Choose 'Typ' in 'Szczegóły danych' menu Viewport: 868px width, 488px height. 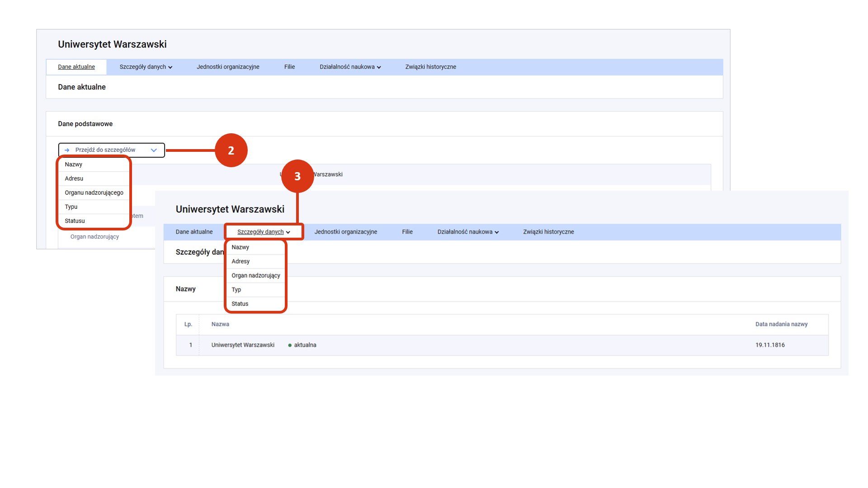pos(236,290)
